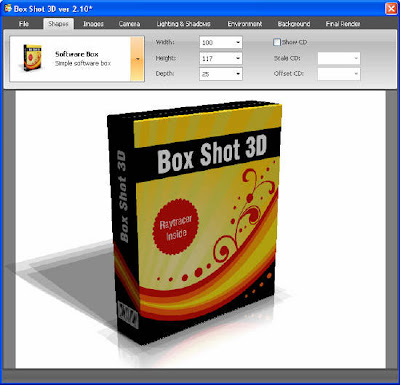The height and width of the screenshot is (385, 400).
Task: Select the Background tab
Action: click(294, 24)
